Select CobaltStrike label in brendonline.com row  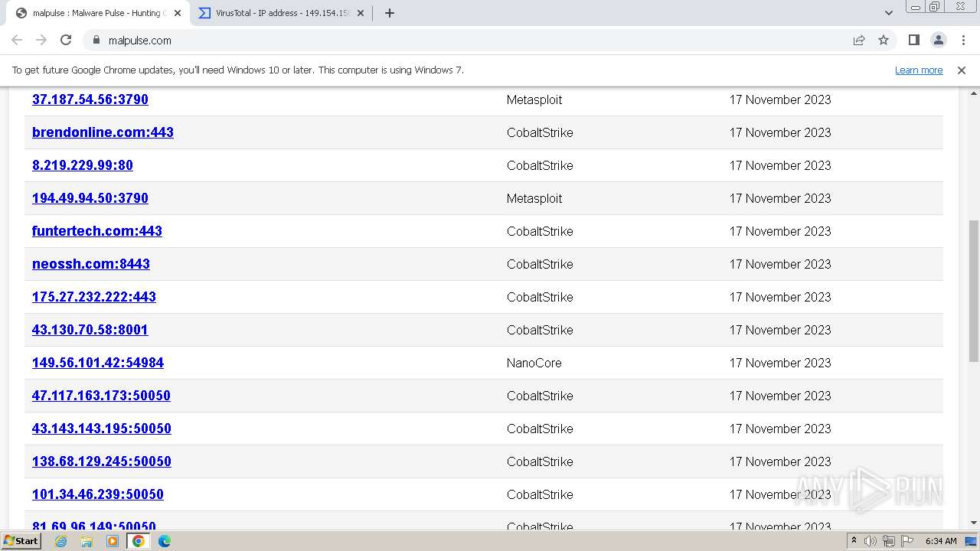[540, 132]
